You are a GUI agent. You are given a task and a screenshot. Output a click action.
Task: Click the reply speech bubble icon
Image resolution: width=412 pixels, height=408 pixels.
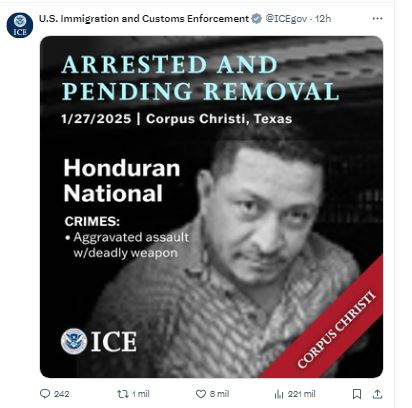[x=45, y=394]
